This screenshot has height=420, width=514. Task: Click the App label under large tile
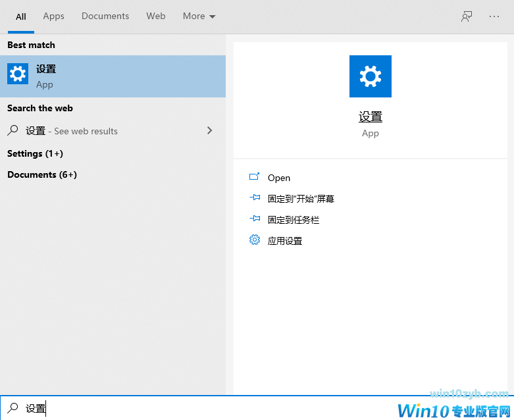[371, 134]
